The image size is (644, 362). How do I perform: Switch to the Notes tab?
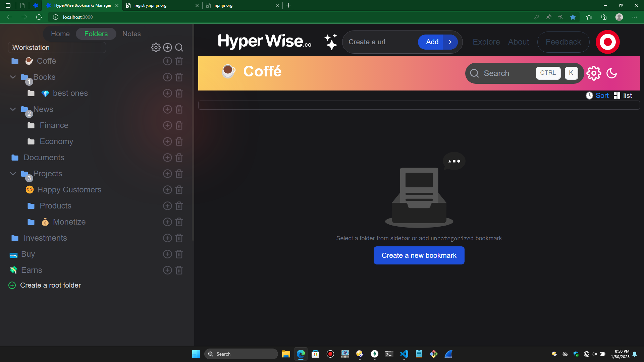[x=131, y=34]
